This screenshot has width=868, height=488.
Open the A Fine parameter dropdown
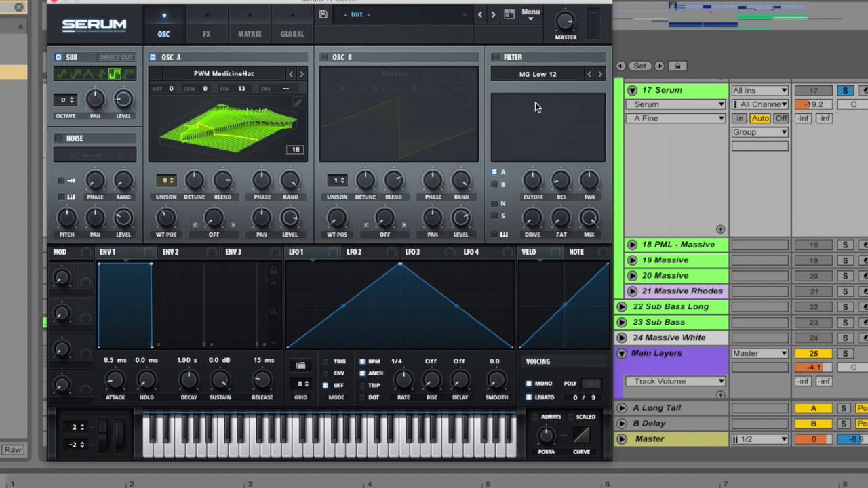(x=675, y=119)
